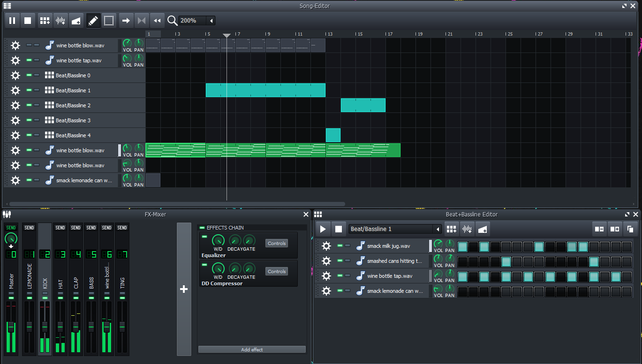Add an automation track in Song-Editor toolbar

(76, 21)
